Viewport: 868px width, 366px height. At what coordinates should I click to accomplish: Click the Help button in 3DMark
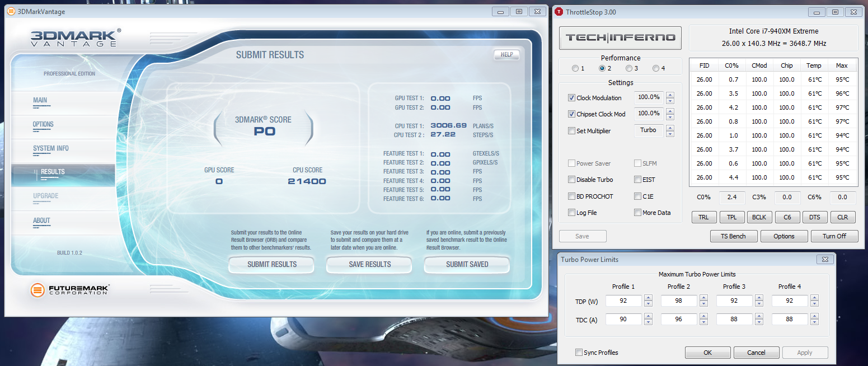(506, 55)
